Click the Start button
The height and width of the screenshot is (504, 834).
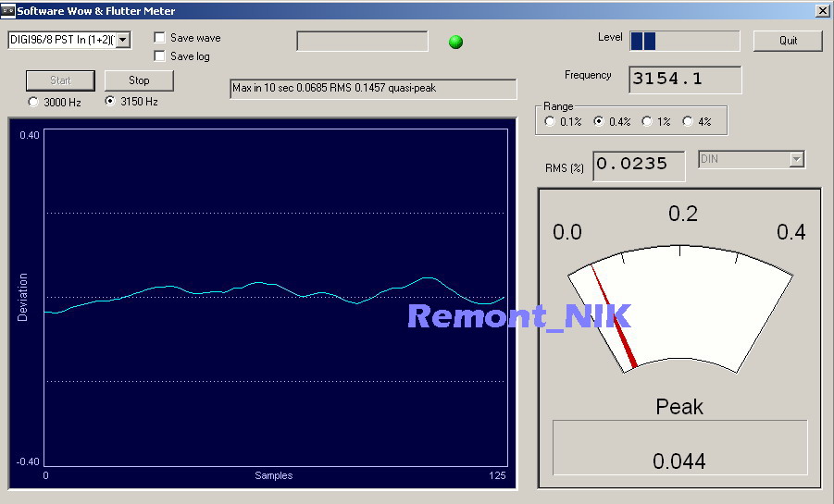pos(60,80)
